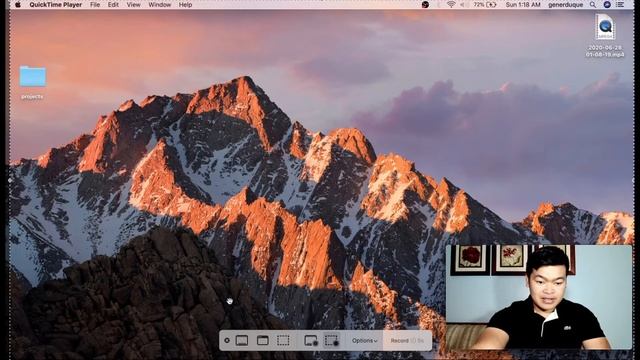This screenshot has height=360, width=640.
Task: Open the generduque user menu
Action: tap(565, 5)
